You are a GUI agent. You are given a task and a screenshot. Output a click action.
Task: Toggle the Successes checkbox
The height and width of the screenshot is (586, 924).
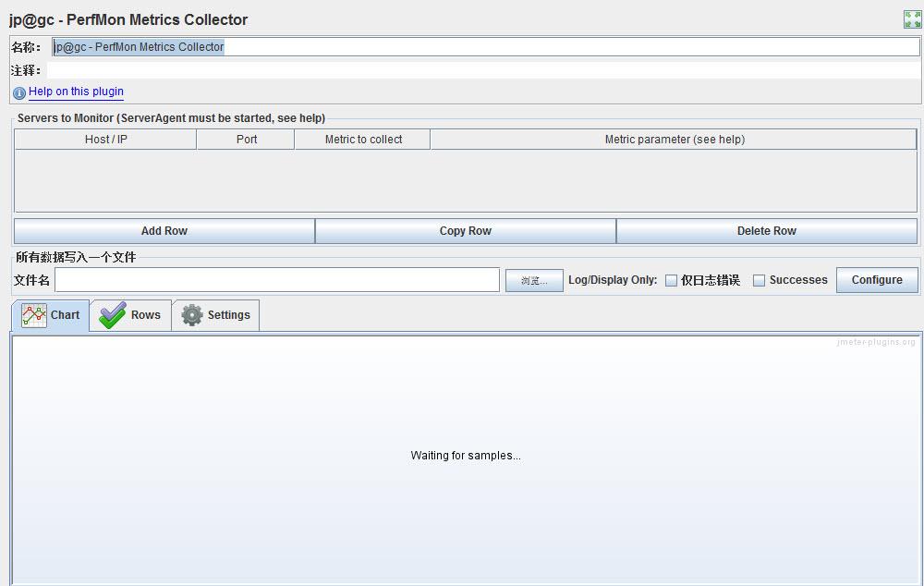point(759,281)
